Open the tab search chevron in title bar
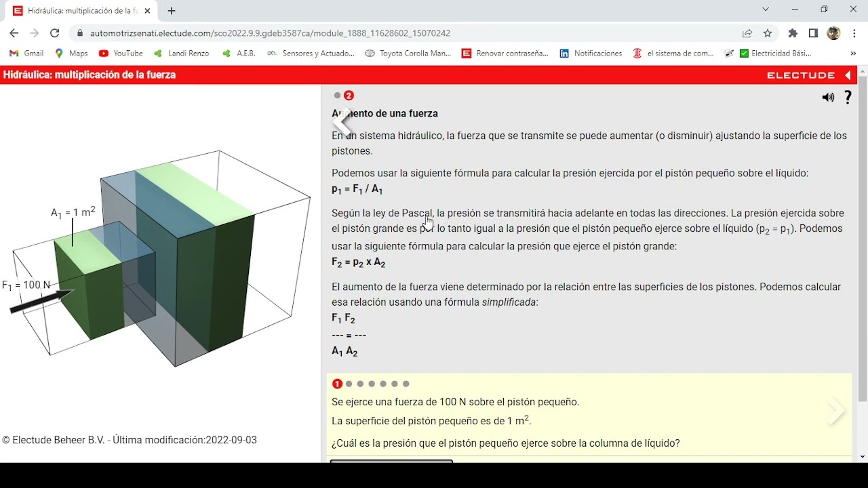 tap(766, 9)
